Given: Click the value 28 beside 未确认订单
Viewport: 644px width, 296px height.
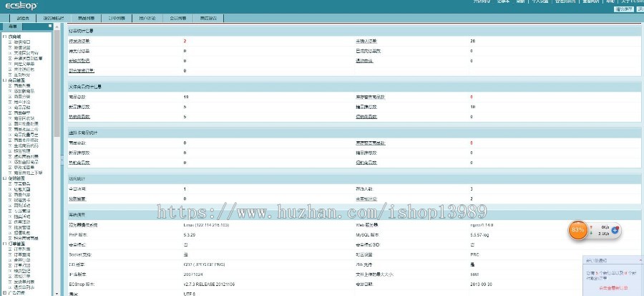Looking at the screenshot, I should pyautogui.click(x=473, y=41).
